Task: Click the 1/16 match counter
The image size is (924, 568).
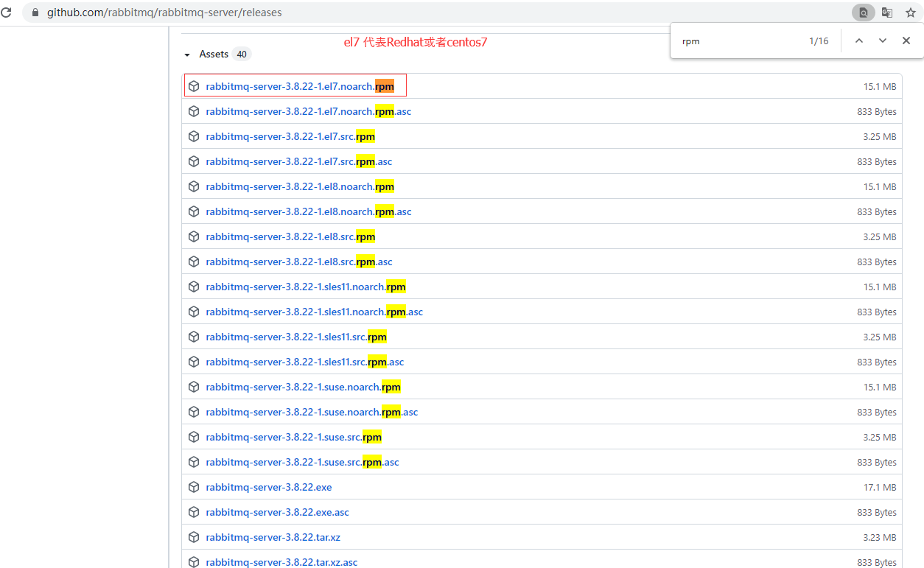Action: click(x=819, y=41)
